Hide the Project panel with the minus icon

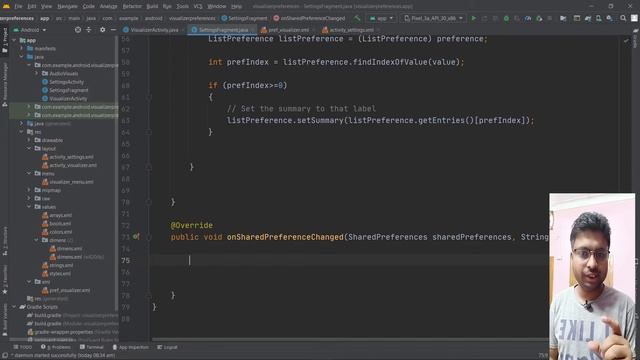point(113,30)
